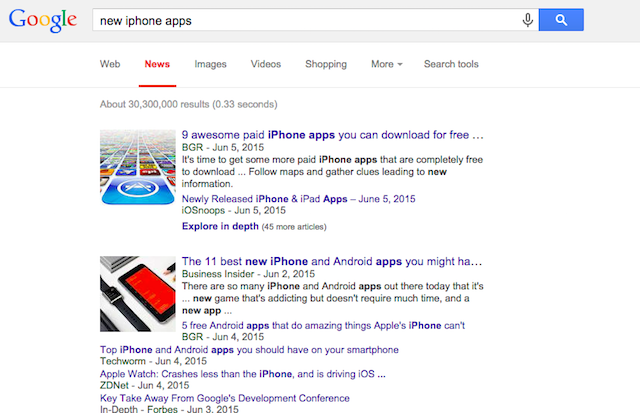Click the blue search magnifier button
This screenshot has width=640, height=413.
point(561,20)
